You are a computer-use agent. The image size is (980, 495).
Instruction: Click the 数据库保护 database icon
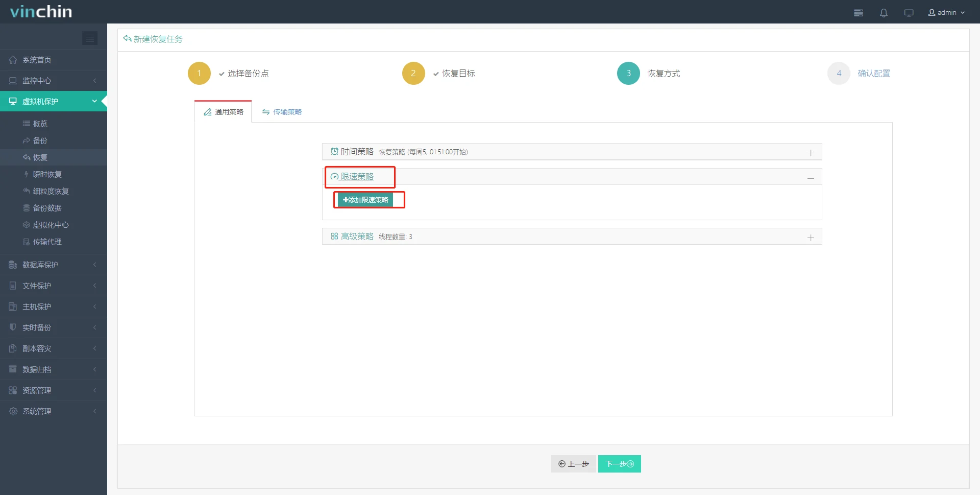coord(13,265)
